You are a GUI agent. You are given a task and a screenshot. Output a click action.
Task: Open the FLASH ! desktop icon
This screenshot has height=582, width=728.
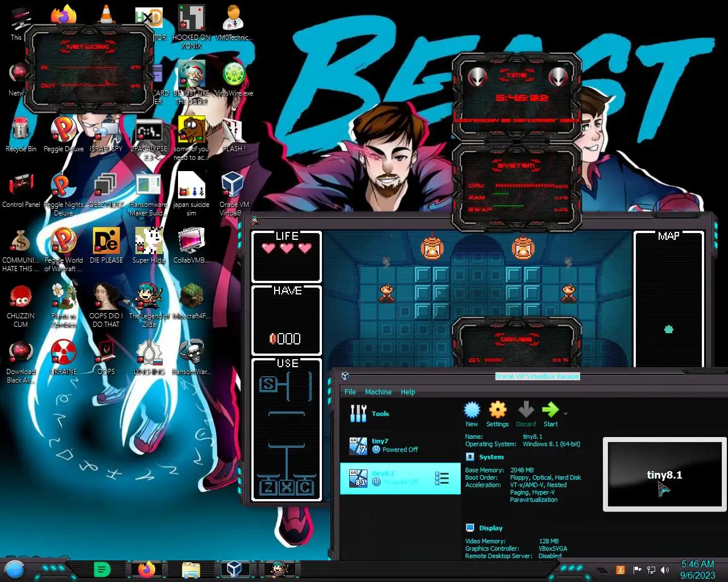click(x=233, y=135)
